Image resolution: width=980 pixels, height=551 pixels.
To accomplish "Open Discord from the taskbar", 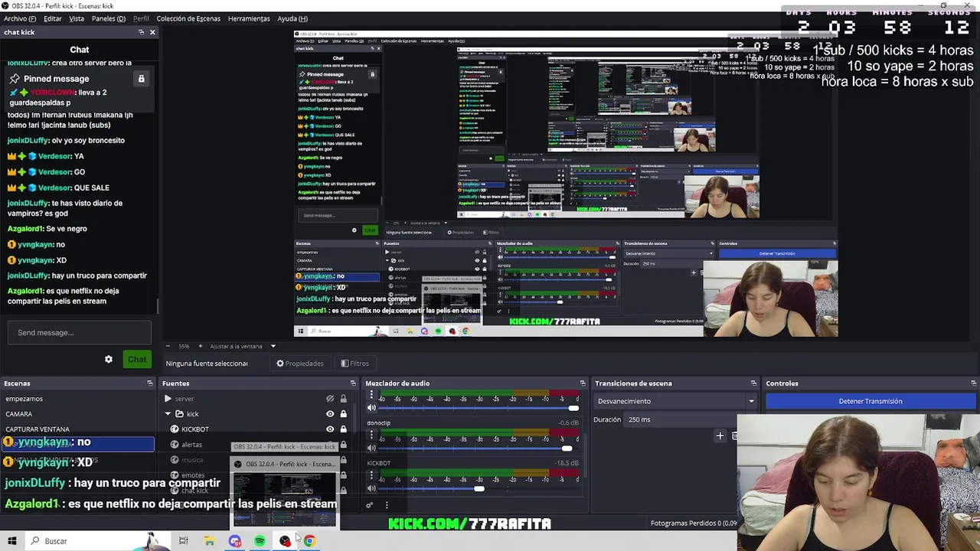I will pyautogui.click(x=234, y=541).
